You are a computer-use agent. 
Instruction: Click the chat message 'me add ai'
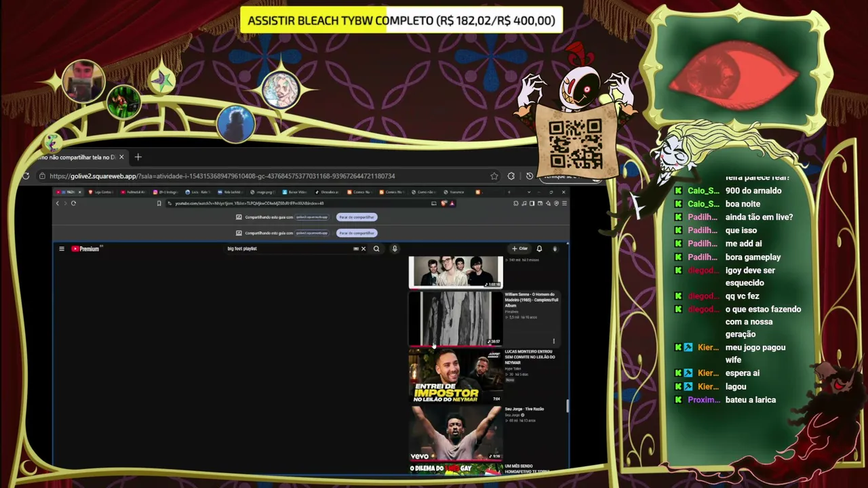pos(744,244)
